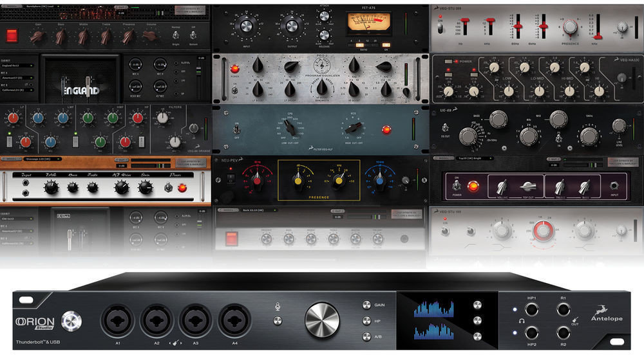Click the POWER button on the VEQ-HA32C
644x355 pixels.
448,62
